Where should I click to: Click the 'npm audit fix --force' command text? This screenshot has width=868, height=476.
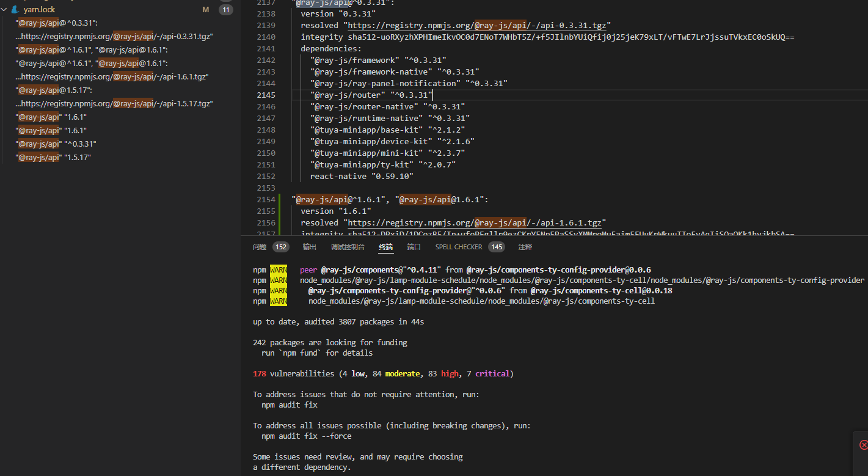pos(307,436)
